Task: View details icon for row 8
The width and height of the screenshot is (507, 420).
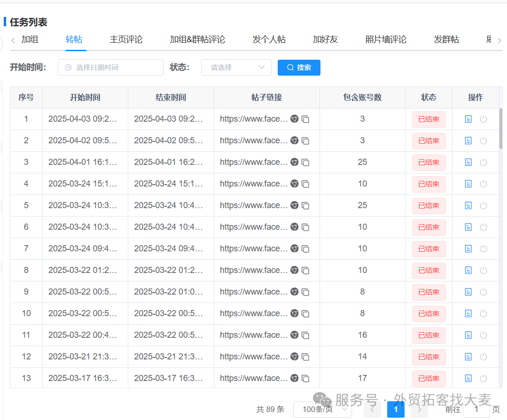Action: click(x=468, y=270)
